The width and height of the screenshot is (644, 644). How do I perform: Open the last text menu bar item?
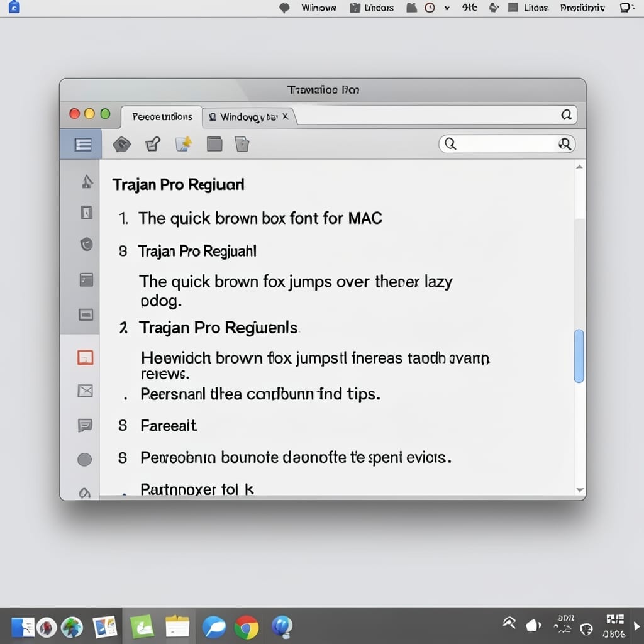(582, 8)
